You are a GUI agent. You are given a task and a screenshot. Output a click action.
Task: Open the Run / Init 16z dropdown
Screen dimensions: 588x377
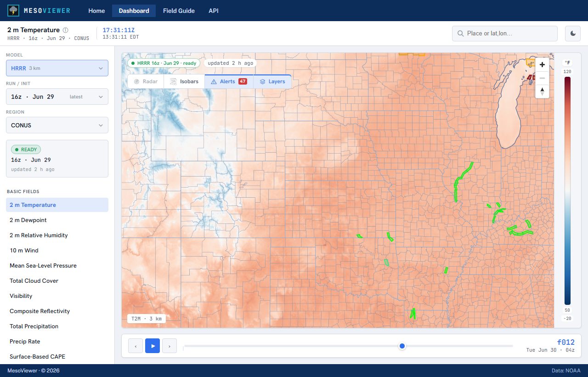pos(57,97)
